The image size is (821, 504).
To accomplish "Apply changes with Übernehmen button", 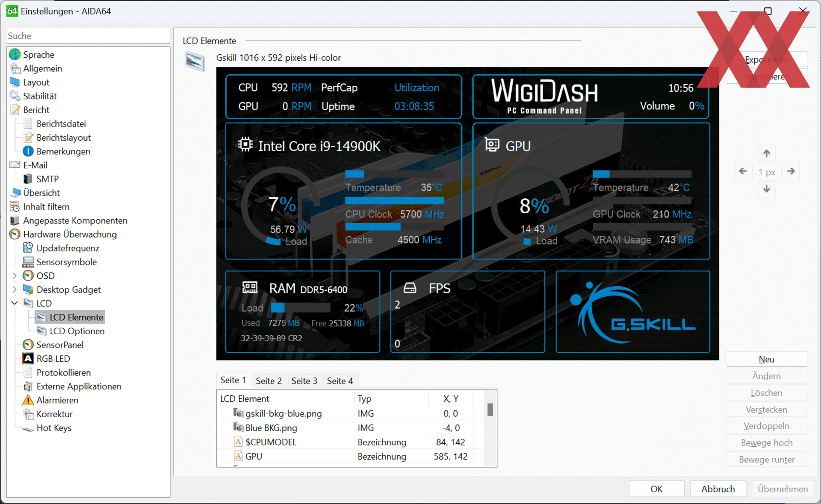I will [x=783, y=489].
